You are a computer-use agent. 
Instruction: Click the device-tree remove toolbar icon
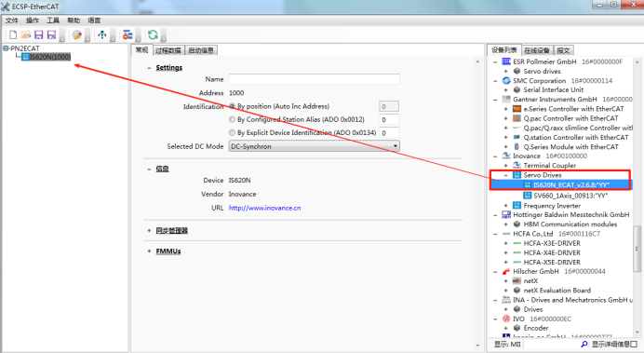point(127,35)
